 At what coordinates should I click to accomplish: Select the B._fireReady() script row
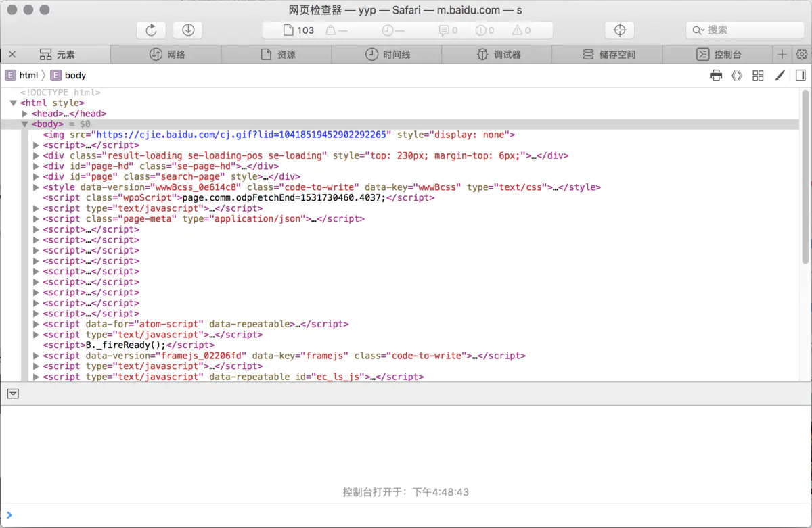(x=128, y=345)
